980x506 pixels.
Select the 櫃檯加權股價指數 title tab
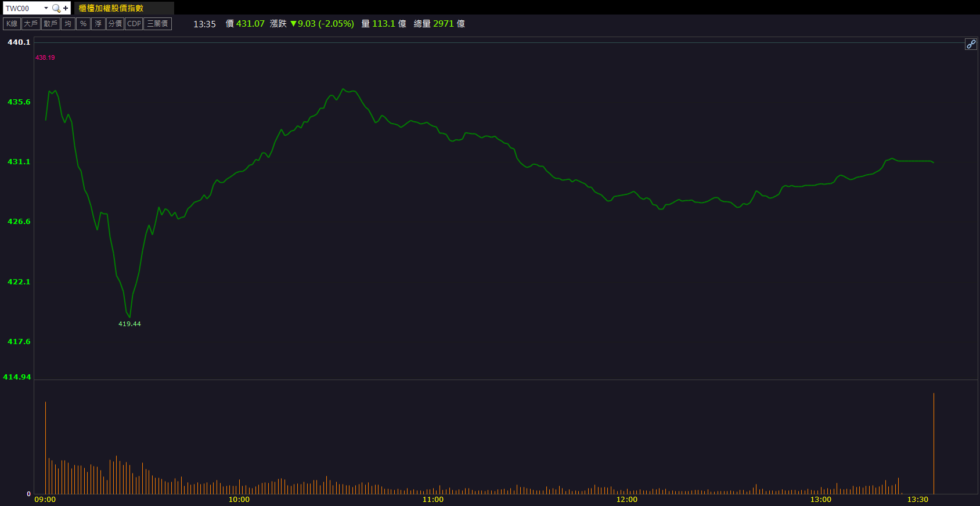click(124, 8)
